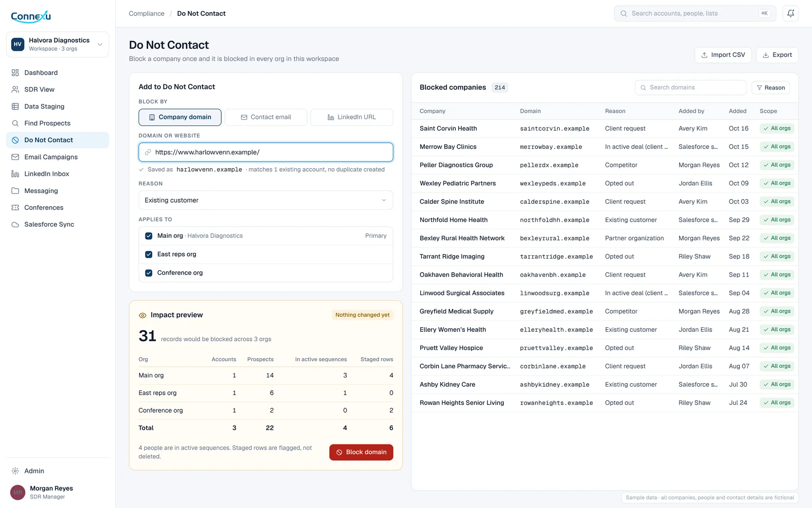Click the Dashboard grid icon in sidebar
Image resolution: width=812 pixels, height=508 pixels.
(x=15, y=73)
